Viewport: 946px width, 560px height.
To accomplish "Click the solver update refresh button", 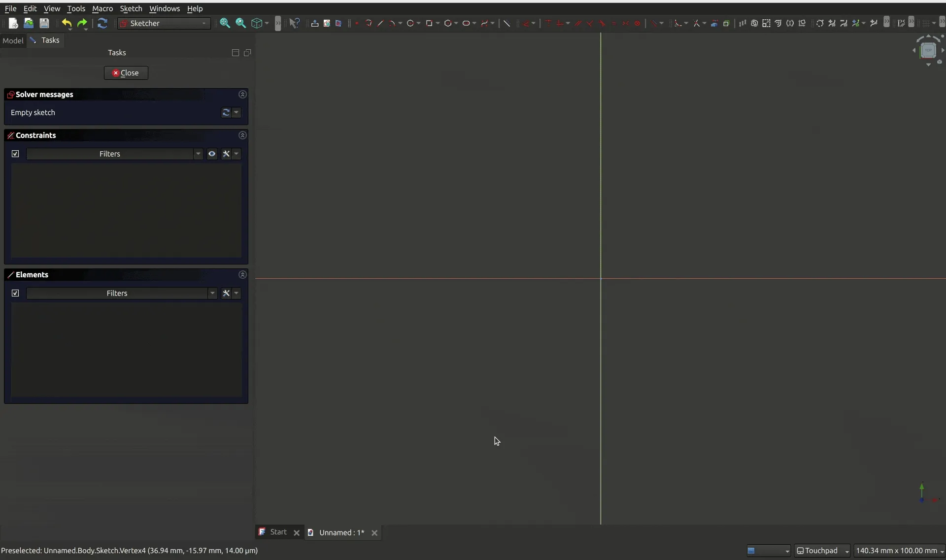I will (x=226, y=112).
